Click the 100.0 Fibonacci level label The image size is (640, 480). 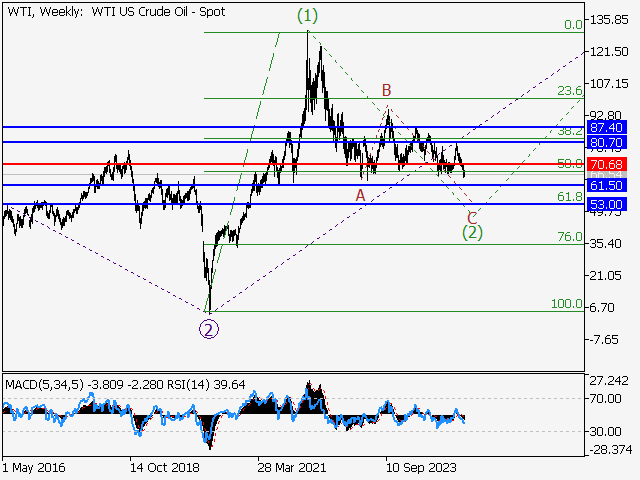566,304
